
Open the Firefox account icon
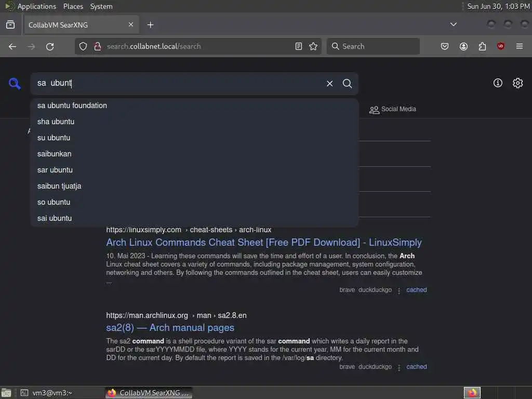click(463, 46)
